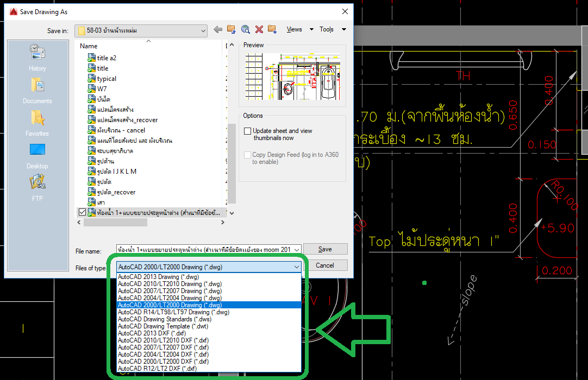Click the Save button

pyautogui.click(x=325, y=249)
